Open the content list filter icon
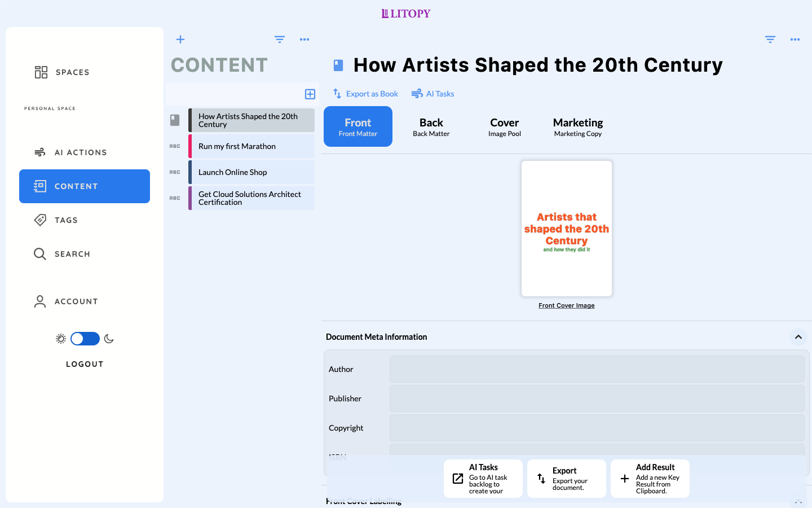The width and height of the screenshot is (812, 508). coord(280,40)
